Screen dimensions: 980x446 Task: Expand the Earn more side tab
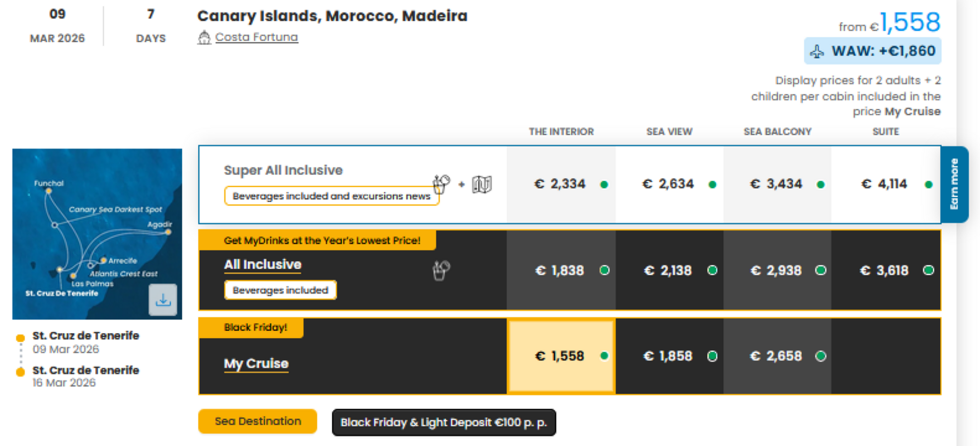[x=954, y=184]
